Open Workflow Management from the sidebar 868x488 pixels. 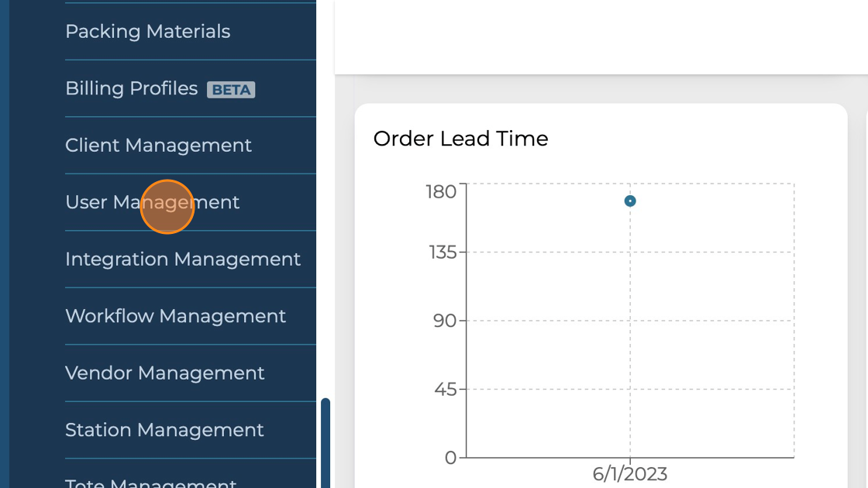click(175, 316)
